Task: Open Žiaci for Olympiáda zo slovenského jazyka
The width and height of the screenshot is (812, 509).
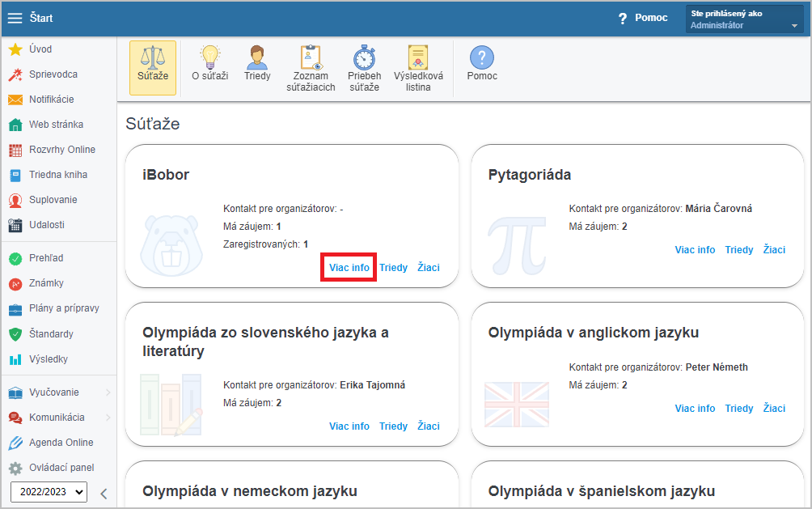Action: 429,426
